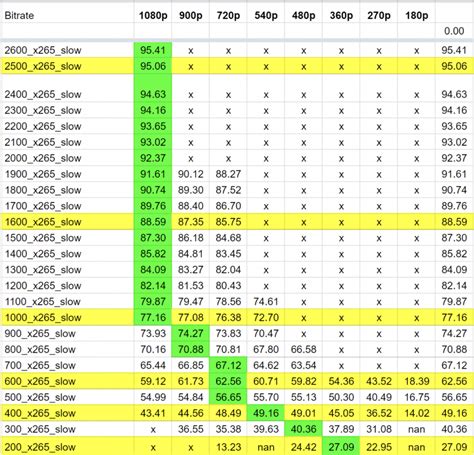Select row label 300_x265_slow
This screenshot has height=455, width=474.
point(67,429)
